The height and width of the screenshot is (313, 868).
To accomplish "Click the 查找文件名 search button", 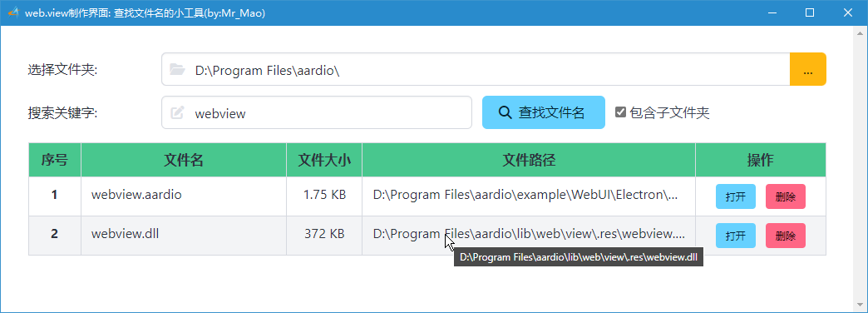I will tap(544, 112).
